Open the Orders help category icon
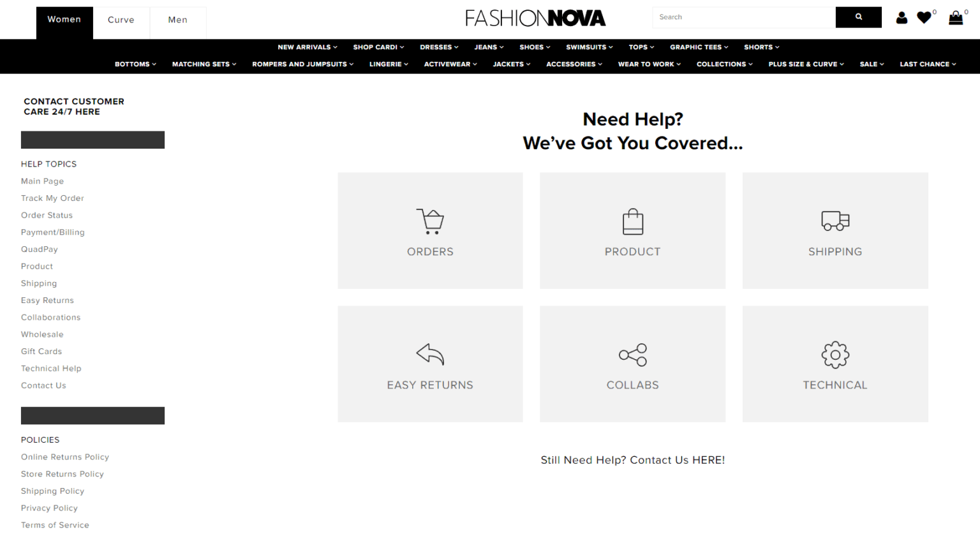 coord(430,221)
